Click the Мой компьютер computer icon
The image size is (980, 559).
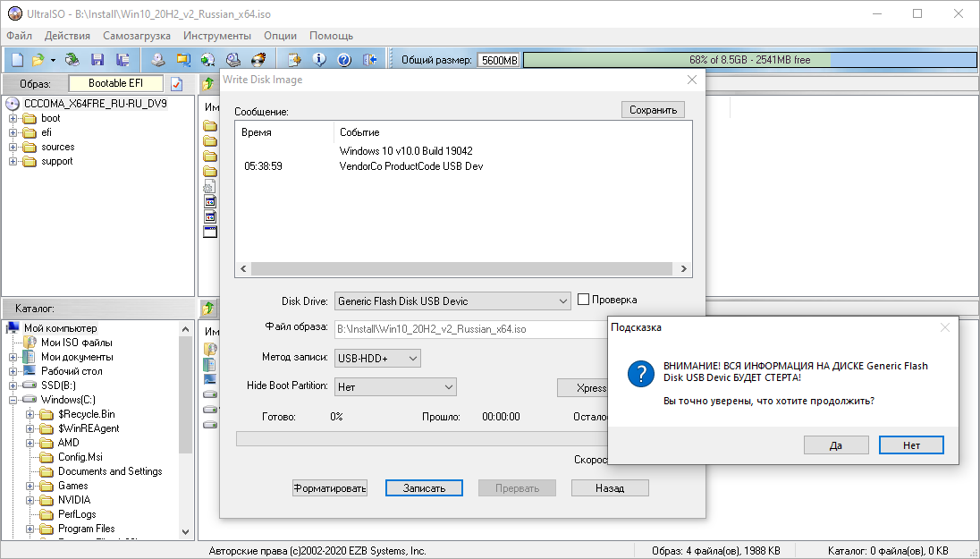click(13, 327)
